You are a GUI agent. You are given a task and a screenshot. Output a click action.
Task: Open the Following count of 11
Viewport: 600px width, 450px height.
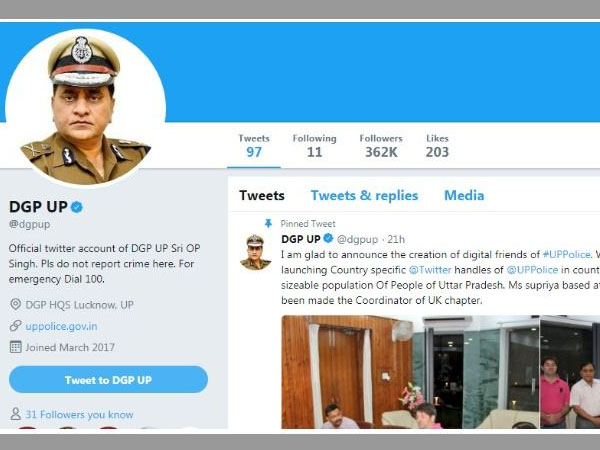pos(314,145)
